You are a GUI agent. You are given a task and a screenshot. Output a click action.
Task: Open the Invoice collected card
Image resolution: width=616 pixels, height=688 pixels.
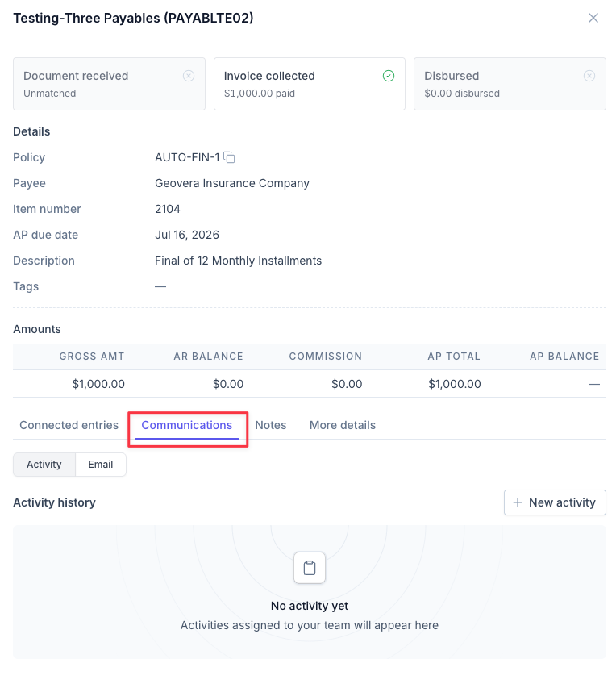coord(310,84)
